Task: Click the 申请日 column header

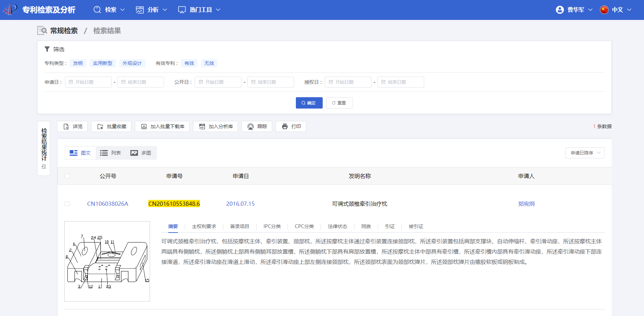Action: 241,176
